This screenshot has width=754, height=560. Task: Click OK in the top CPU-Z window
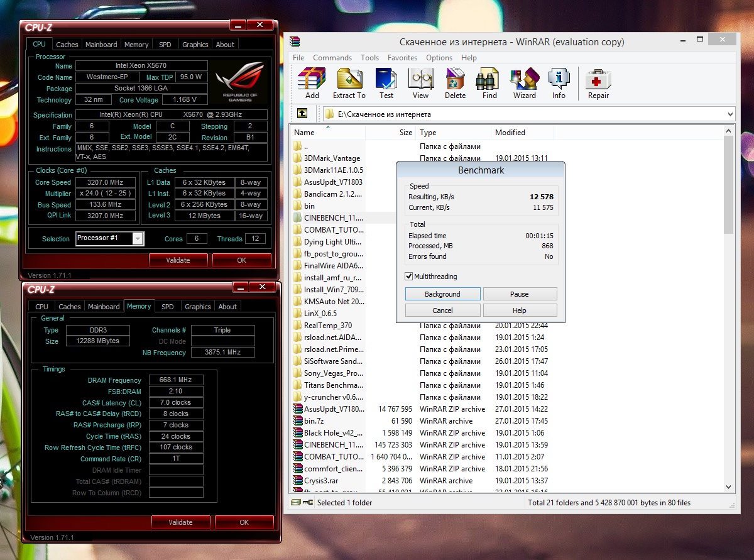pos(242,260)
